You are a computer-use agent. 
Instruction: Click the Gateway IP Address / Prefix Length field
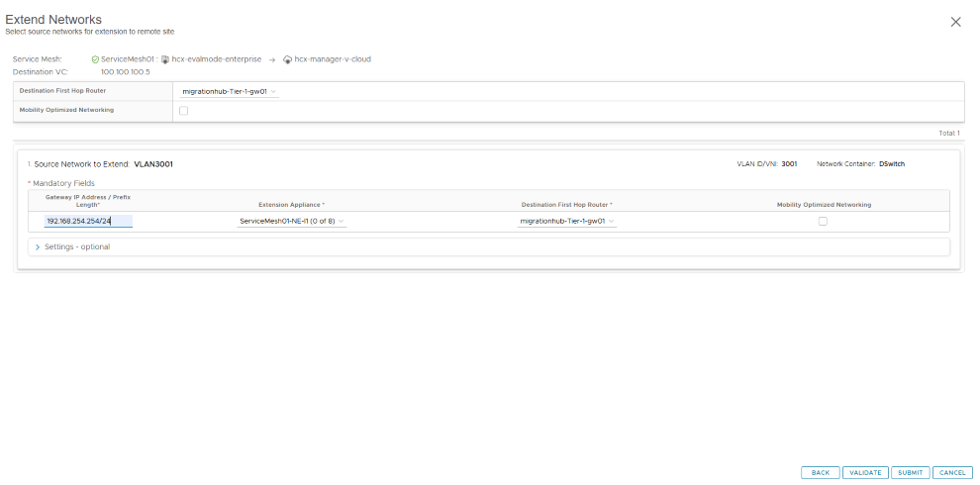coord(88,222)
